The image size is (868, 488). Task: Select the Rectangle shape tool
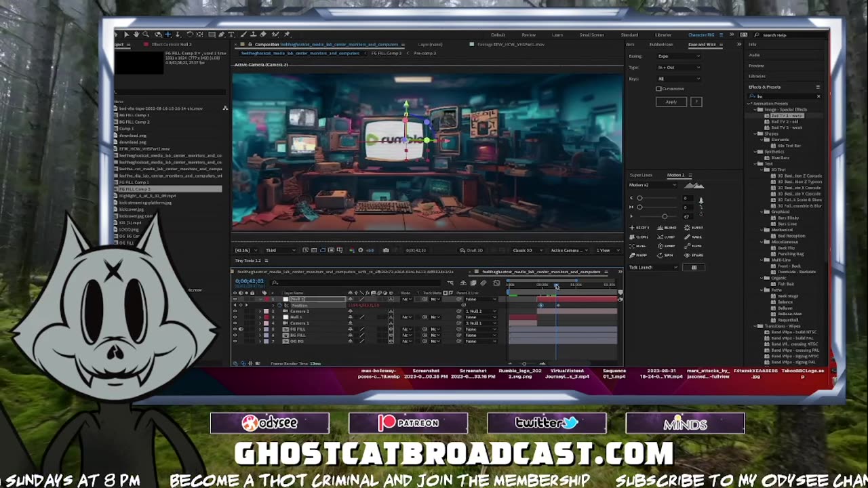tap(212, 35)
